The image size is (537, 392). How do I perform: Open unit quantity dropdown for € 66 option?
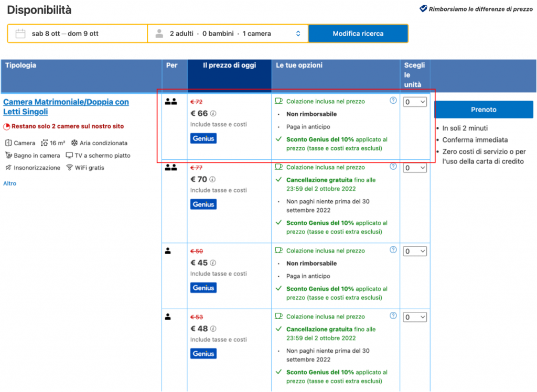[415, 102]
